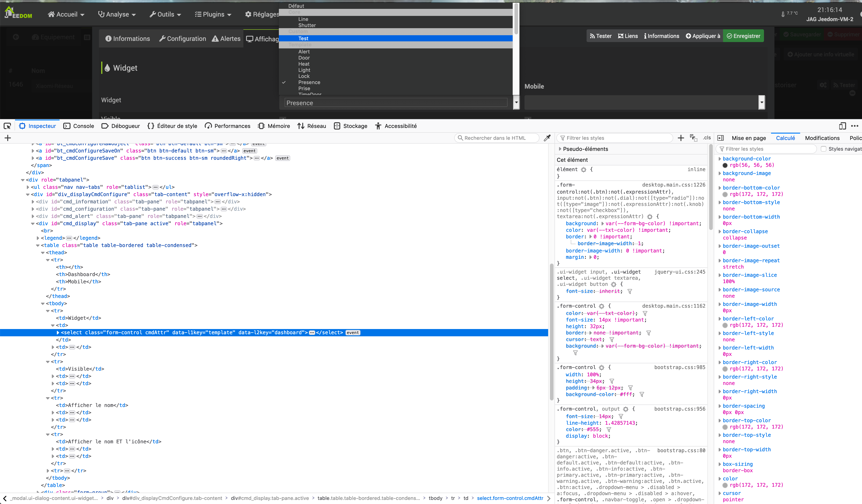Open the Presence widget dropdown arrow
The image size is (862, 504).
tap(516, 102)
